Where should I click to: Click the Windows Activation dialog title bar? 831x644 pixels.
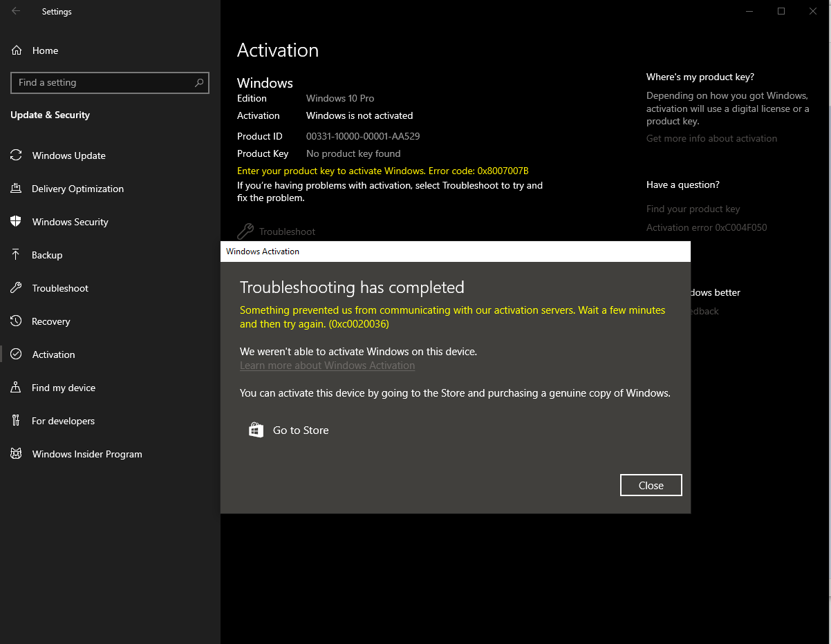click(456, 252)
